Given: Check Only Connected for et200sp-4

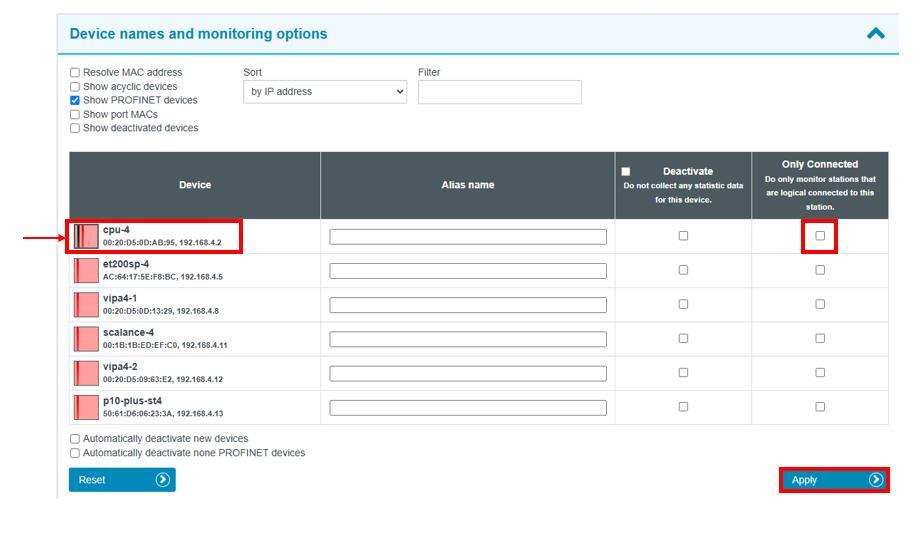Looking at the screenshot, I should click(820, 270).
